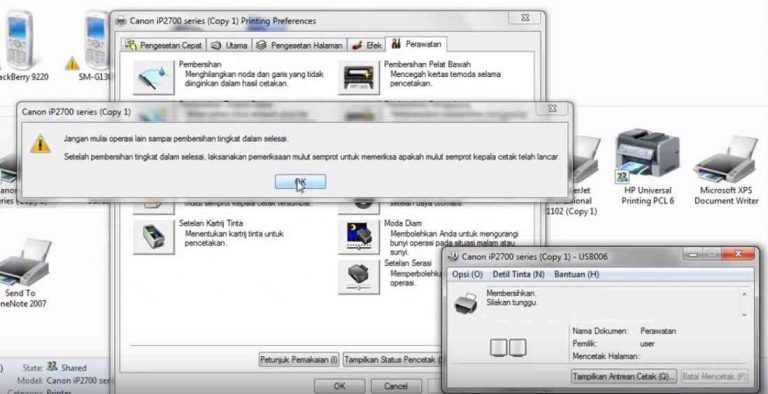Click the status message scrollbar down arrow
The image size is (768, 394).
click(x=744, y=314)
